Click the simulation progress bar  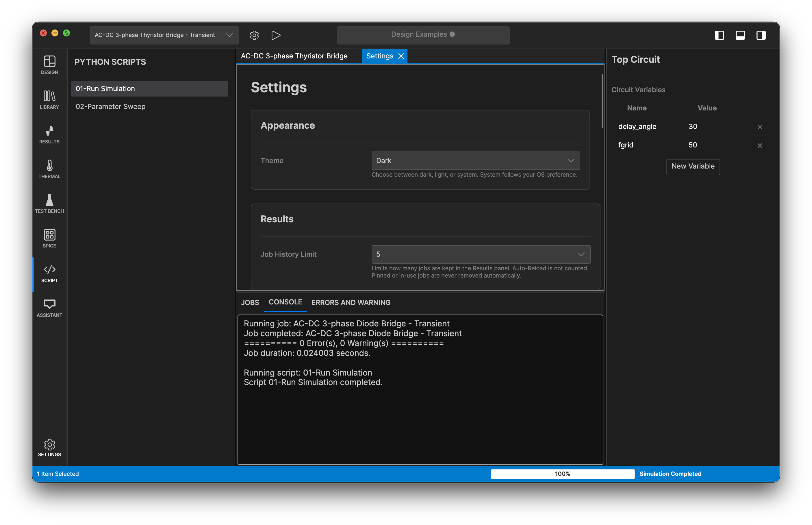[x=562, y=474]
